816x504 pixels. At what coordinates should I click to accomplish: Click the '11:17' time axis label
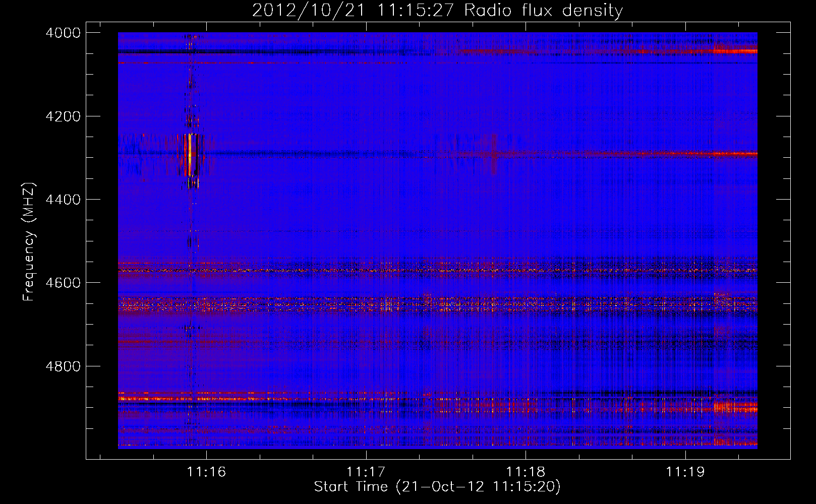[x=366, y=472]
